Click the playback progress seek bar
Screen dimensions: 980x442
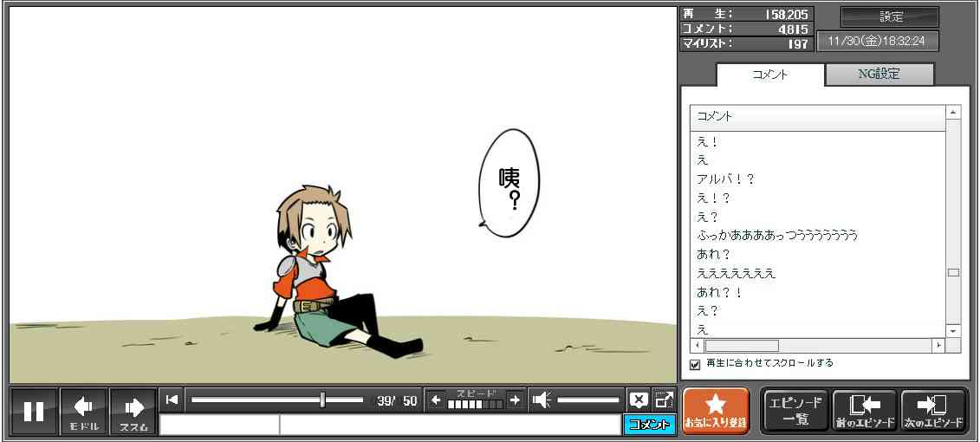click(277, 400)
